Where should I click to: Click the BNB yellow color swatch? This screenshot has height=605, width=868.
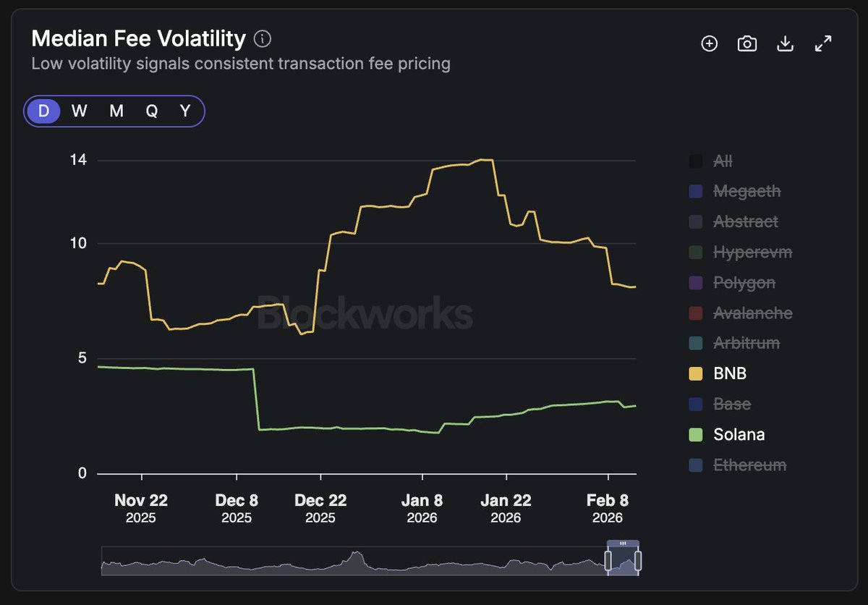[696, 373]
